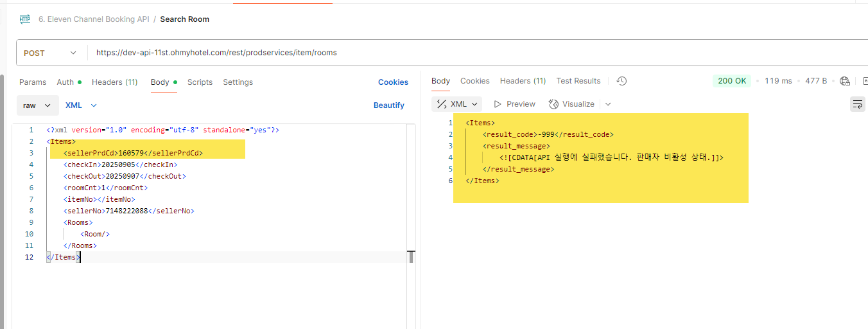The height and width of the screenshot is (329, 868).
Task: Open the raw body type dropdown
Action: pos(38,105)
